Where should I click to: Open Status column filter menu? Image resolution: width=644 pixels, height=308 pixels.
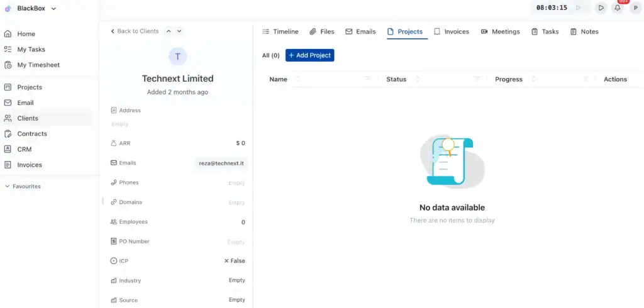pyautogui.click(x=477, y=79)
